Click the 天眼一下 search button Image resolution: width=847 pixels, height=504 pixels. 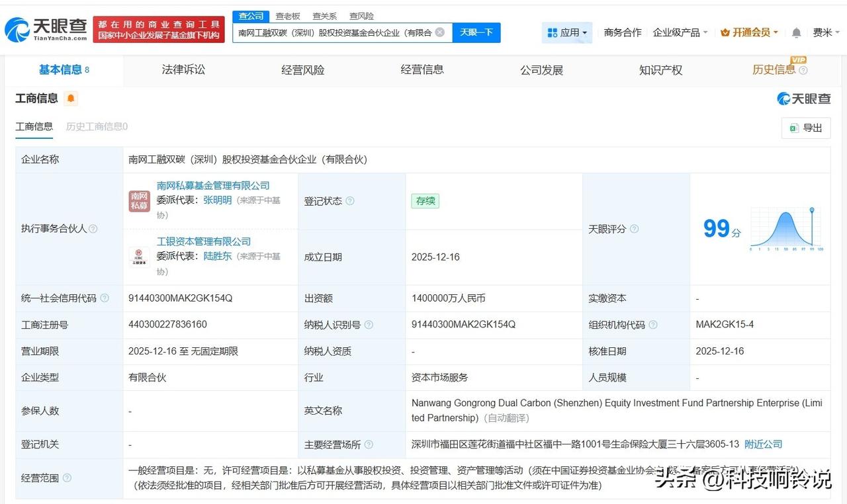click(x=476, y=32)
